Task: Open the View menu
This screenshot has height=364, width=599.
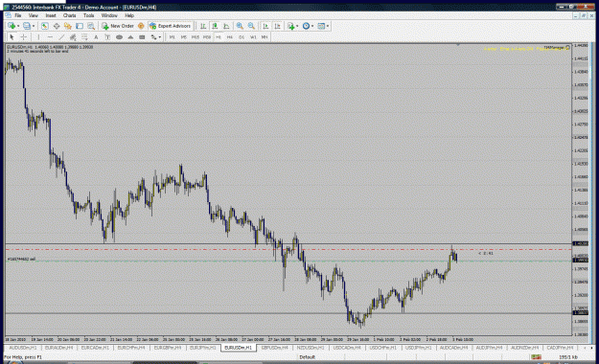Action: pos(34,15)
